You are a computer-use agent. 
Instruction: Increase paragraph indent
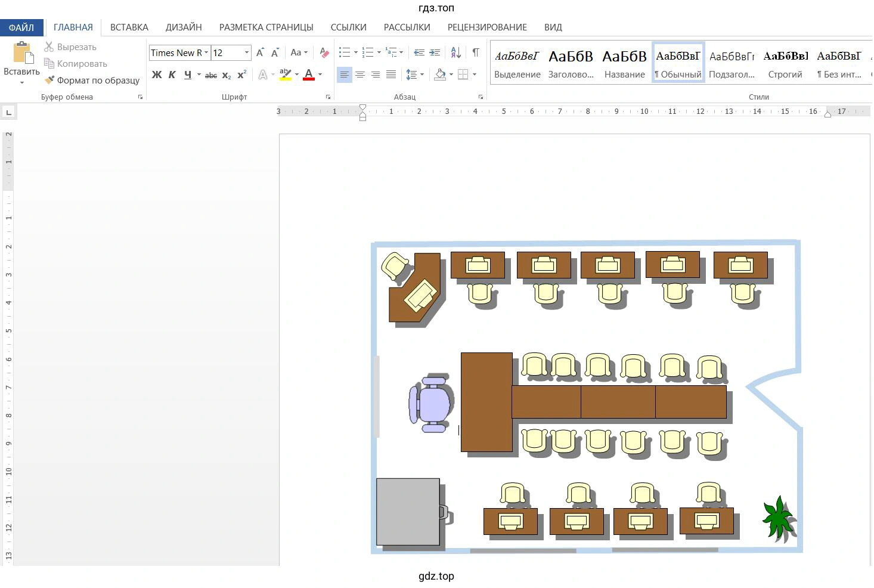pos(435,52)
